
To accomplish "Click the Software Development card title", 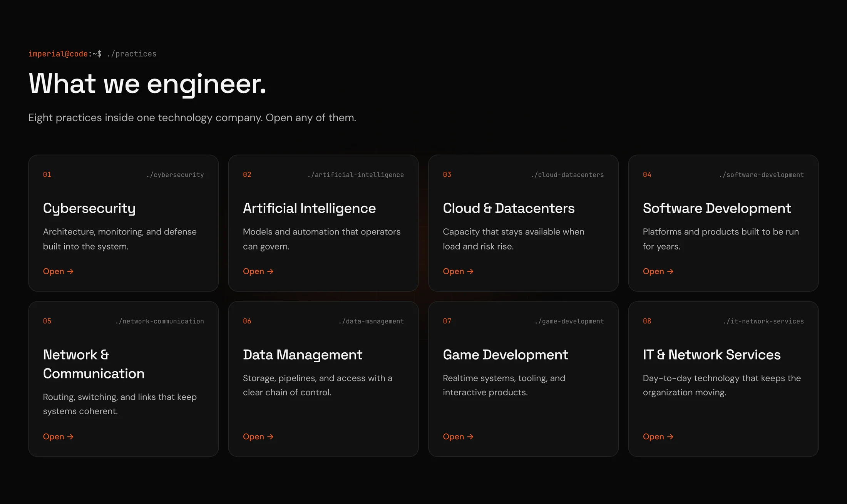I will pyautogui.click(x=717, y=208).
